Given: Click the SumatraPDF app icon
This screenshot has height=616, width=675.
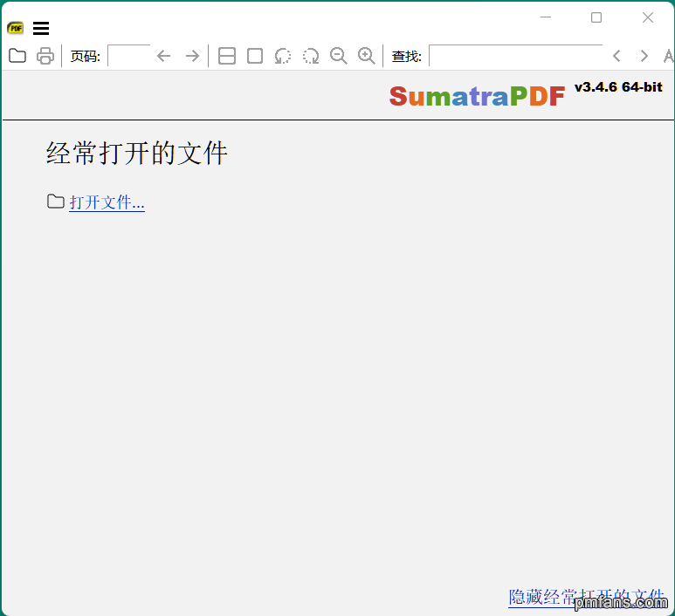Looking at the screenshot, I should (x=16, y=29).
